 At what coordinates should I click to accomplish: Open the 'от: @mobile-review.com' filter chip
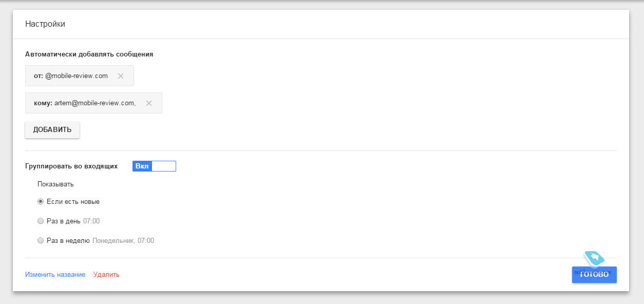tap(80, 76)
